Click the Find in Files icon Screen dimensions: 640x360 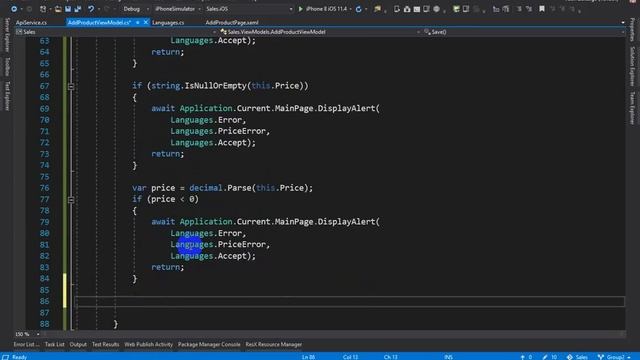[377, 9]
